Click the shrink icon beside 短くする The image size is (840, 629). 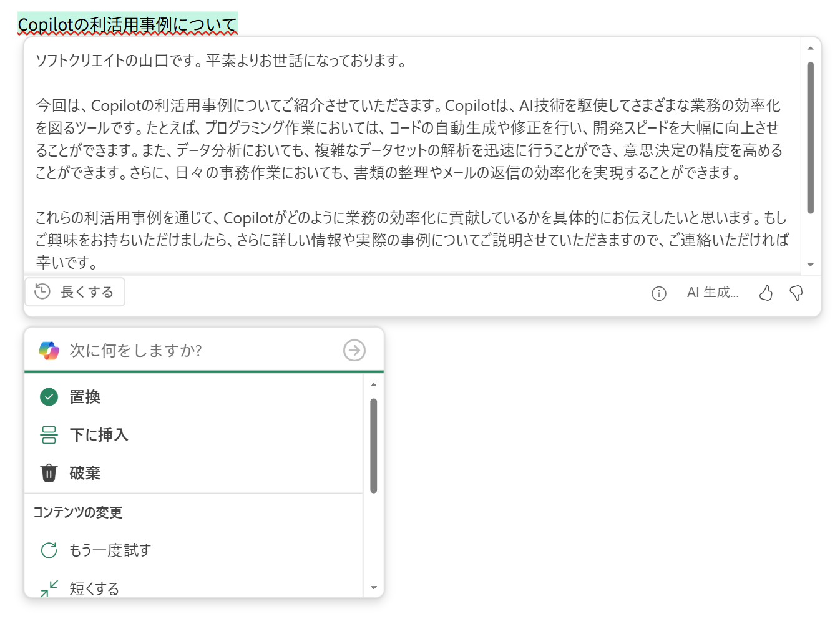pyautogui.click(x=49, y=587)
